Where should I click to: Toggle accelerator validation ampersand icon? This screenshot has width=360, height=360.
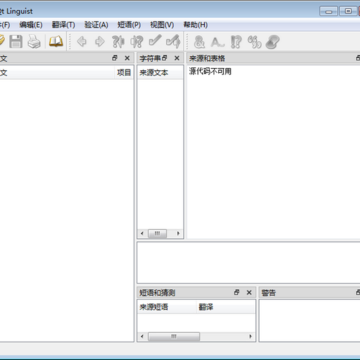pyautogui.click(x=199, y=42)
